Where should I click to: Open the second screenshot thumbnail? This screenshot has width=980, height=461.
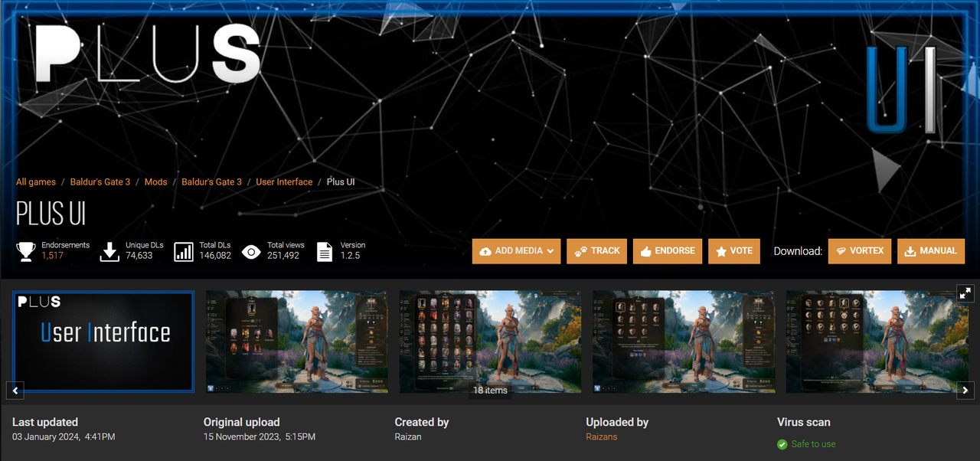pyautogui.click(x=297, y=342)
